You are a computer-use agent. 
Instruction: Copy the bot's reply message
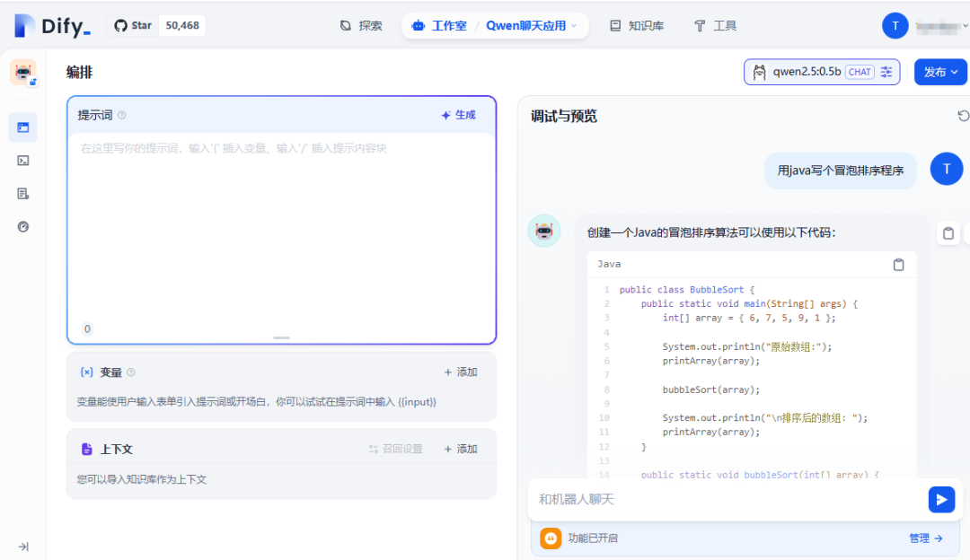(x=948, y=233)
